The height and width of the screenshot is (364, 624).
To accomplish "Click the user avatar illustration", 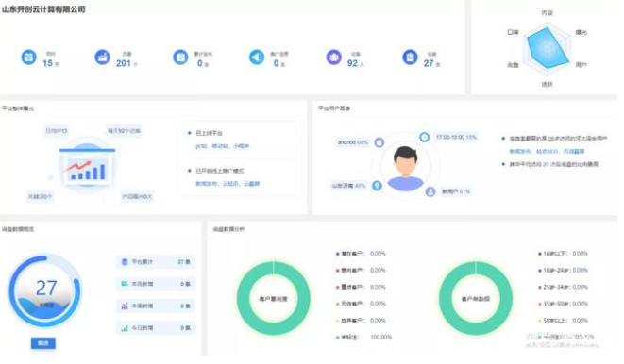I will tap(406, 167).
